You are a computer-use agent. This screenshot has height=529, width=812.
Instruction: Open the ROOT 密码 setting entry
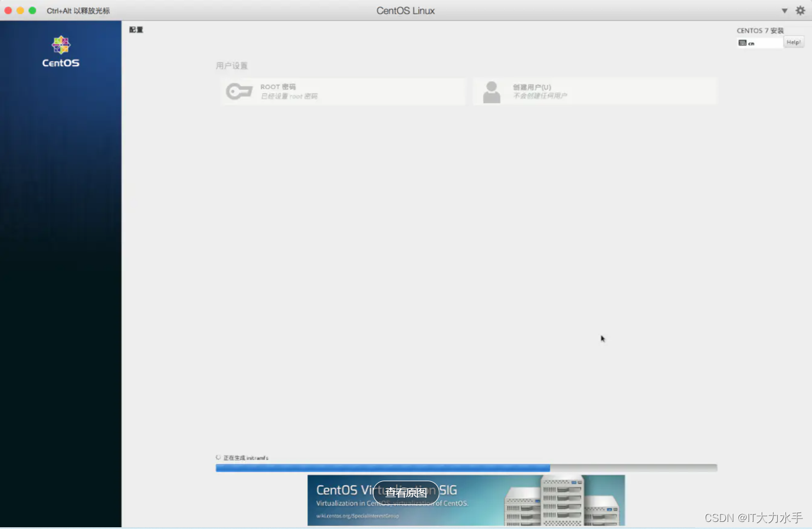pos(343,91)
